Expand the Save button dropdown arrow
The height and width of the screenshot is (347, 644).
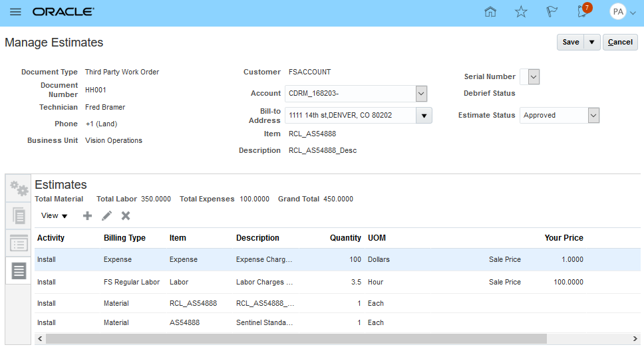pyautogui.click(x=592, y=43)
